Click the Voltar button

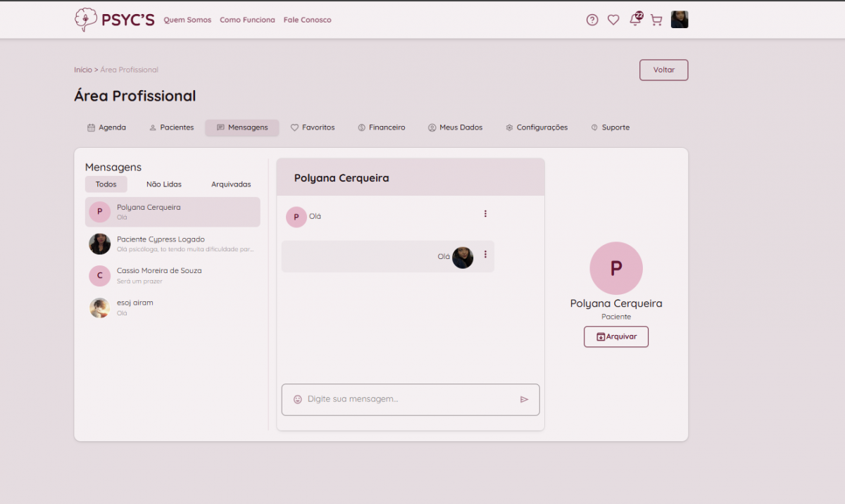tap(663, 70)
